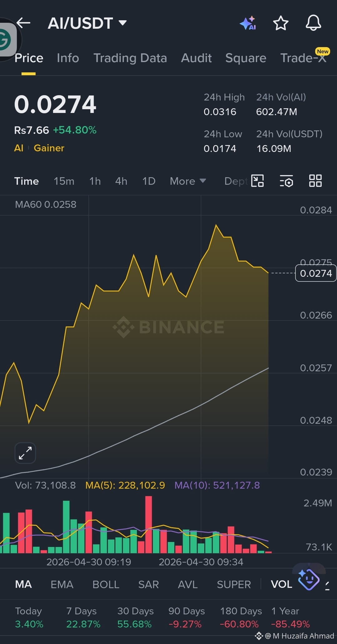This screenshot has width=337, height=644.
Task: Open chart settings icon
Action: (286, 181)
